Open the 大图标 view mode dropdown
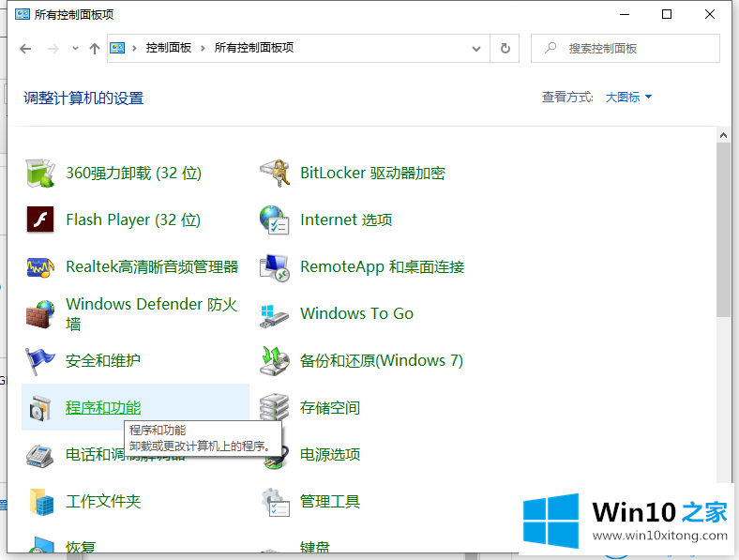The height and width of the screenshot is (560, 739). (628, 98)
